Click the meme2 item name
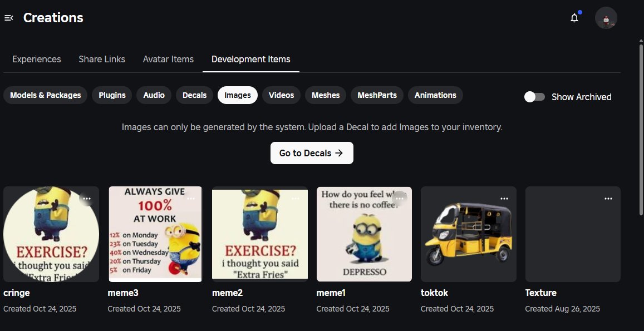 [227, 293]
